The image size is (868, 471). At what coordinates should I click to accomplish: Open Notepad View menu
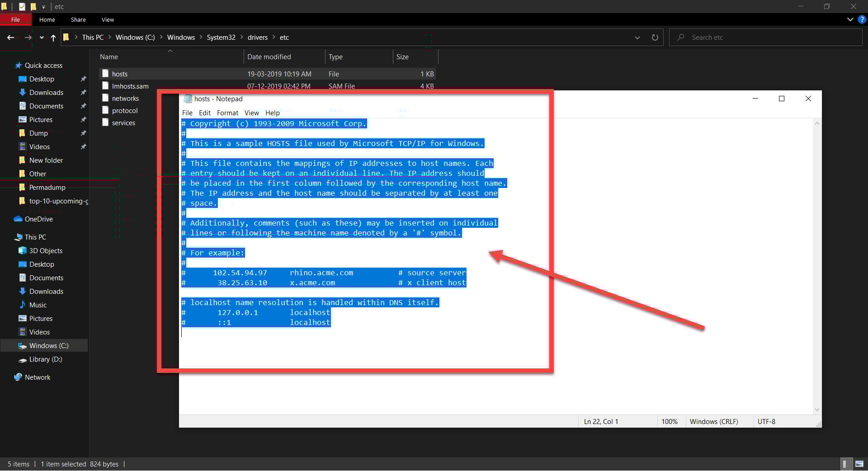(252, 113)
